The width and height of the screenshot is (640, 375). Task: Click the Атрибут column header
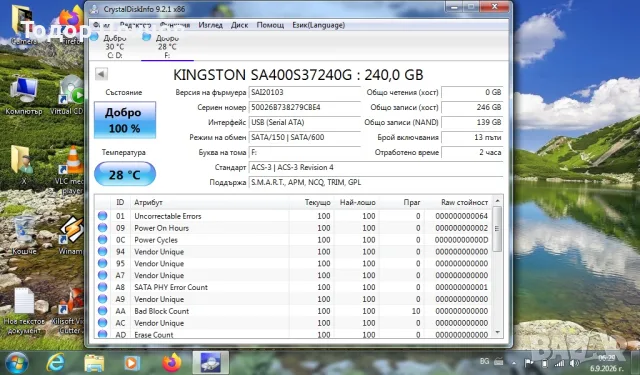click(210, 202)
